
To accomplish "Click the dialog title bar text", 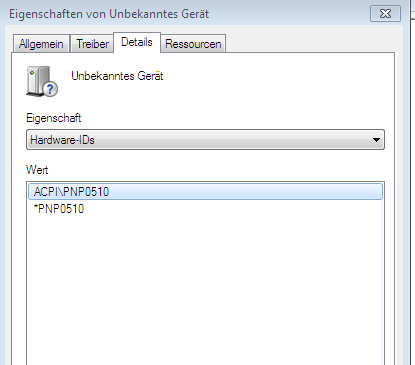I will 109,14.
